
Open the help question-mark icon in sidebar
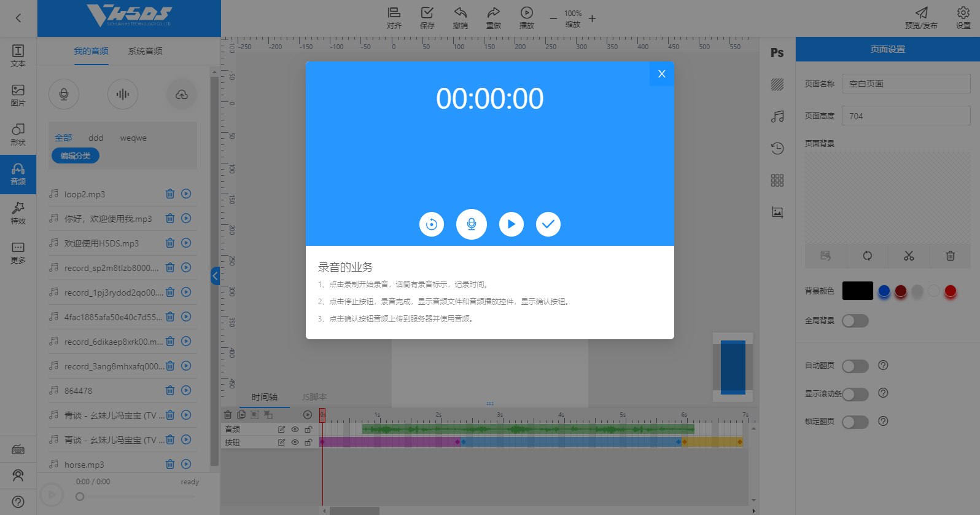[18, 501]
